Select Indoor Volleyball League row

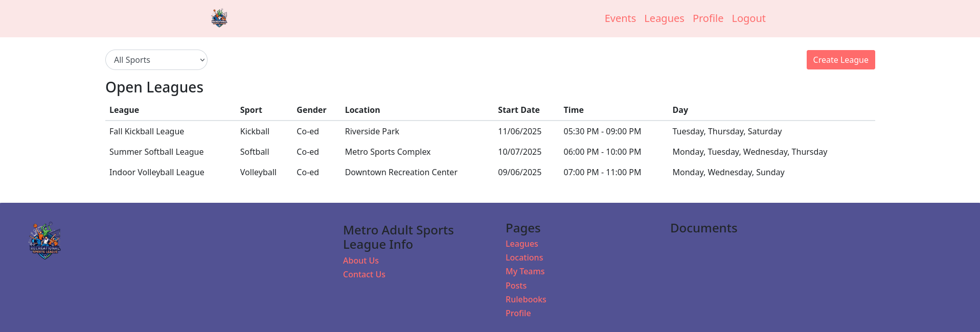click(156, 172)
